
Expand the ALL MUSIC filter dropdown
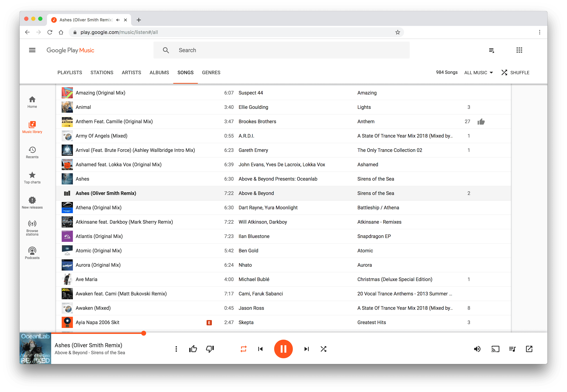[479, 72]
